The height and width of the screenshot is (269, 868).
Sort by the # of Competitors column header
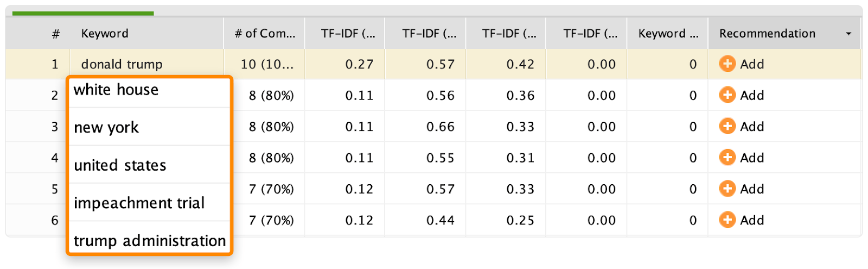click(265, 34)
